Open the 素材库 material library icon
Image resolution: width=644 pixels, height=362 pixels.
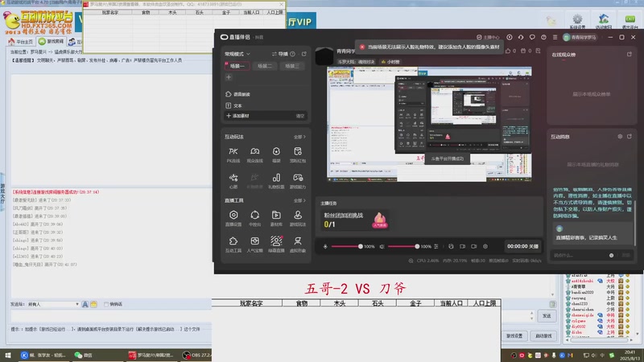(x=276, y=218)
